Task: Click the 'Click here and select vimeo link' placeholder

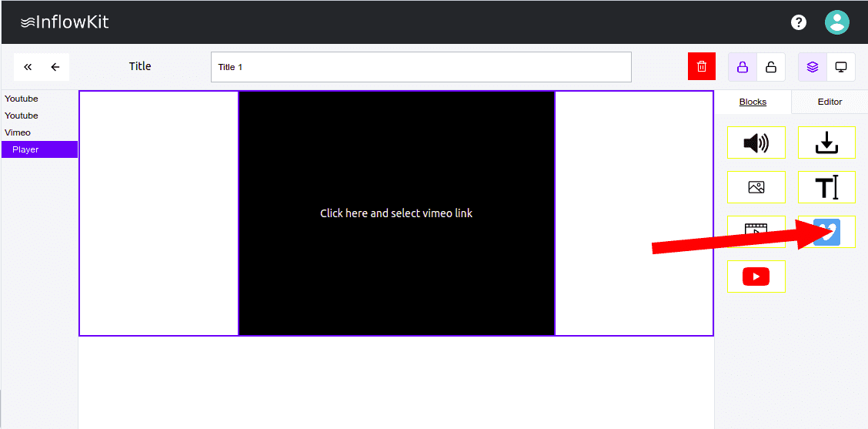Action: [x=396, y=213]
